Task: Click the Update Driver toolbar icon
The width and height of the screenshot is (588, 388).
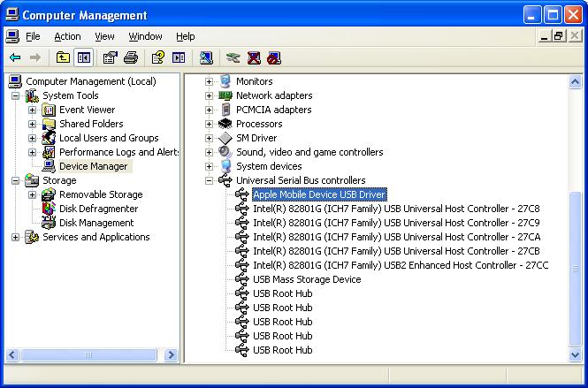Action: tap(233, 57)
